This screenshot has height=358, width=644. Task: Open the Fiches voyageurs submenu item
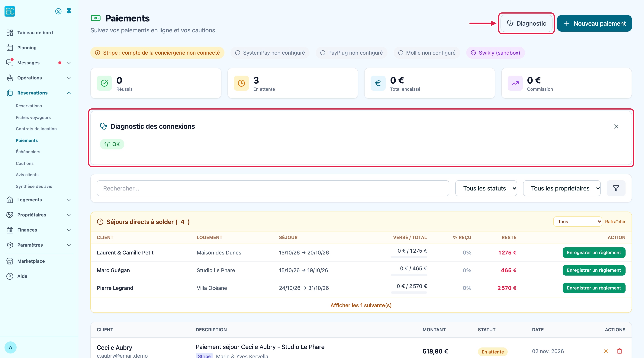click(33, 117)
